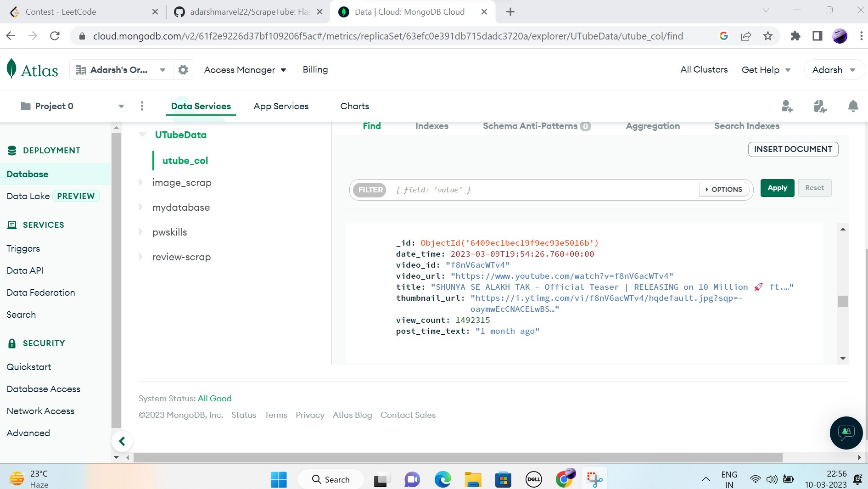Expand the pwskills database

[x=141, y=232]
